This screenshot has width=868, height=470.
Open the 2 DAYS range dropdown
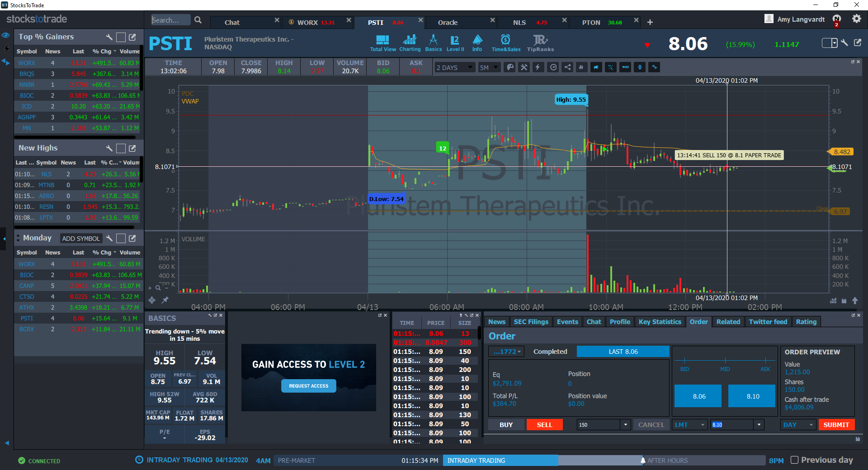pyautogui.click(x=454, y=68)
